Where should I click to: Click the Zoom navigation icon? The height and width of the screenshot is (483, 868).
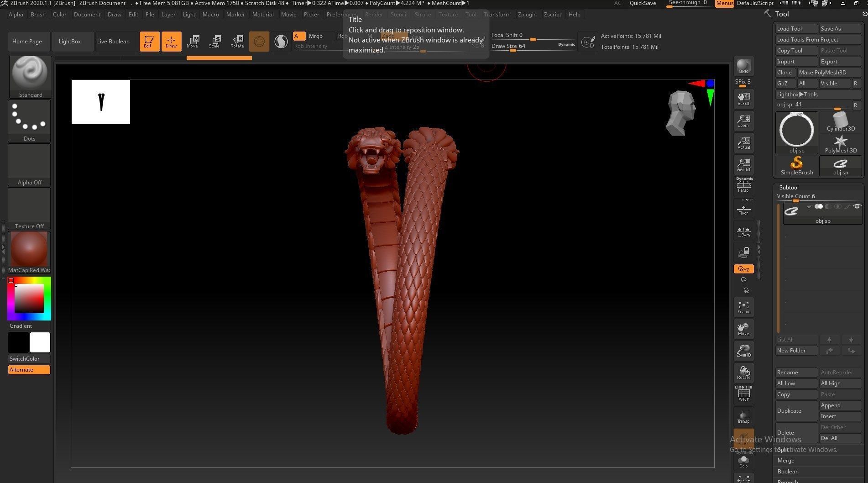tap(743, 121)
